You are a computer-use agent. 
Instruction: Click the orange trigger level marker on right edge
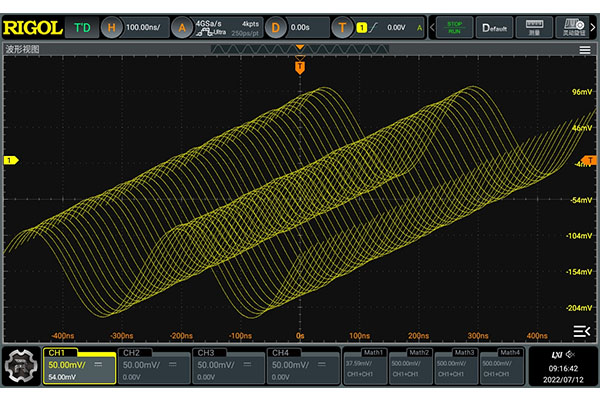click(x=590, y=160)
